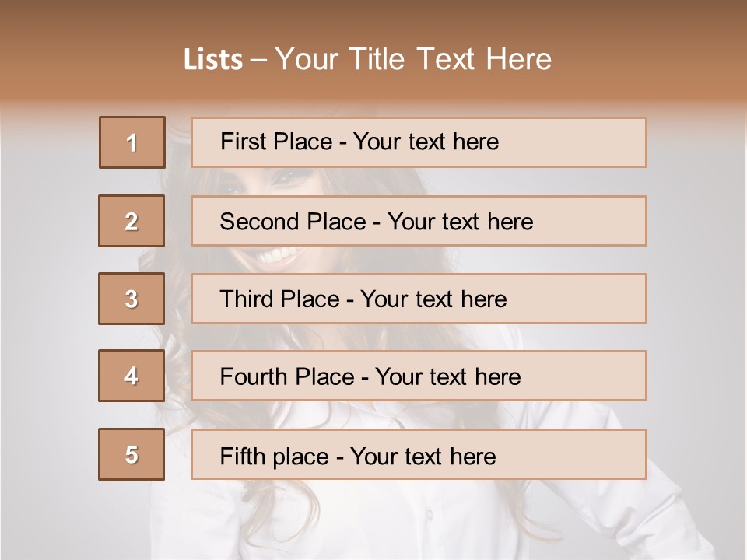Select the Fifth place text box
This screenshot has width=747, height=560.
[419, 454]
